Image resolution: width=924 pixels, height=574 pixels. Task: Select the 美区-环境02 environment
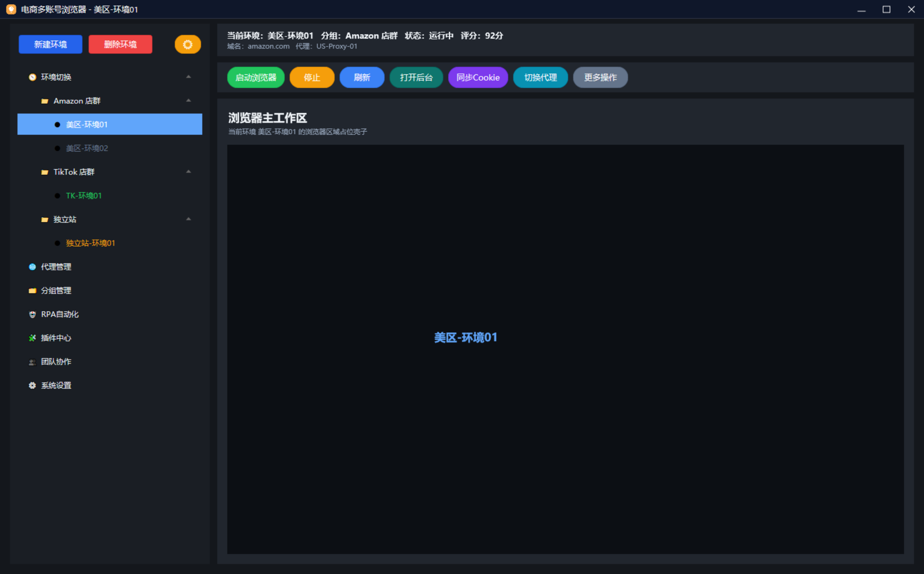click(87, 148)
